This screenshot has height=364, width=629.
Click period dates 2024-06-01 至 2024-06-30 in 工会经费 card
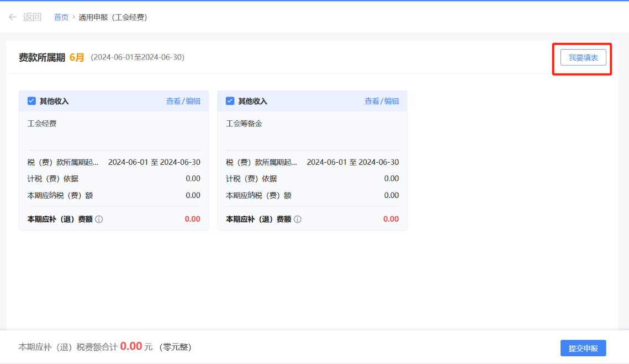tap(154, 162)
